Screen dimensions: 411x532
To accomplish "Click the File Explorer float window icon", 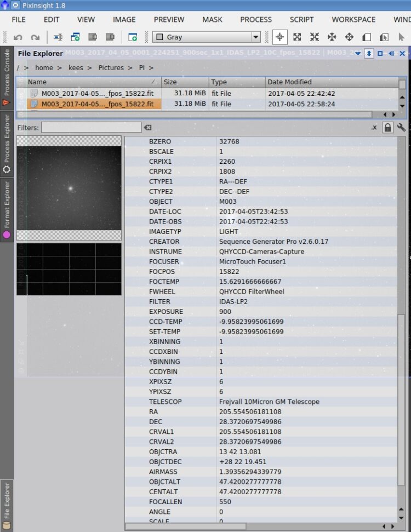I will (380, 53).
